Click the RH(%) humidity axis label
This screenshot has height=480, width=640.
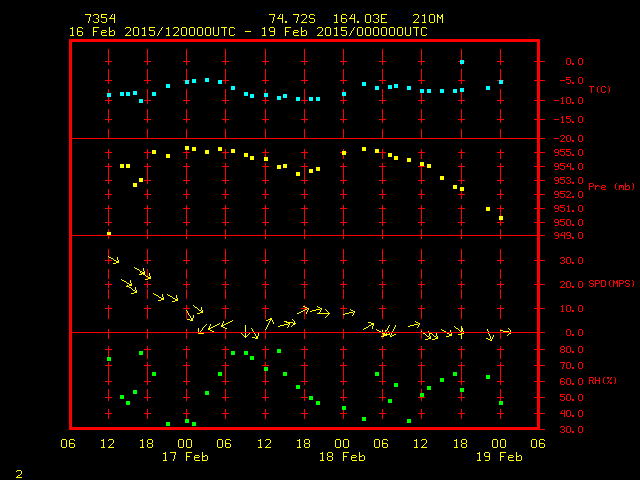coord(602,381)
